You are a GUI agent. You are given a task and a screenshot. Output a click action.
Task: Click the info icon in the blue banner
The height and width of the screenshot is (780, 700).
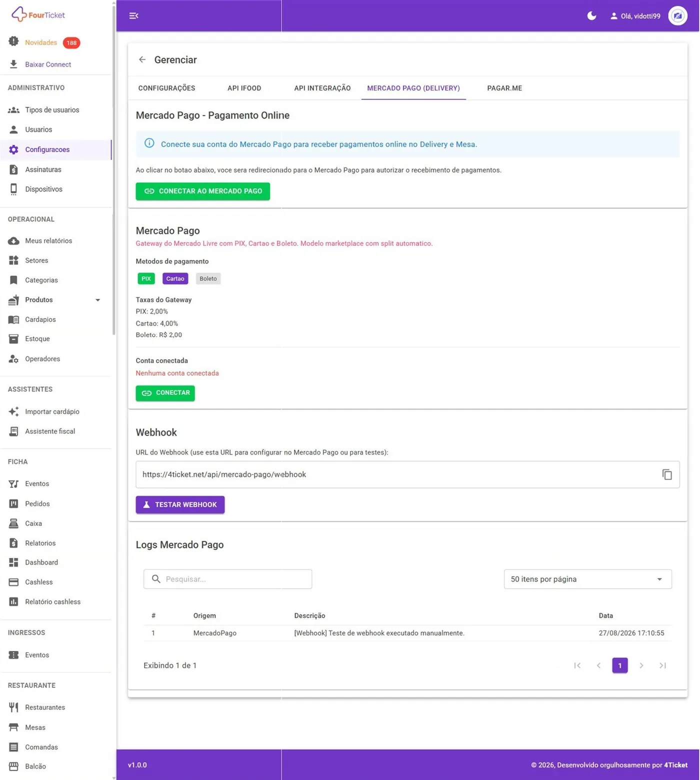click(x=149, y=143)
